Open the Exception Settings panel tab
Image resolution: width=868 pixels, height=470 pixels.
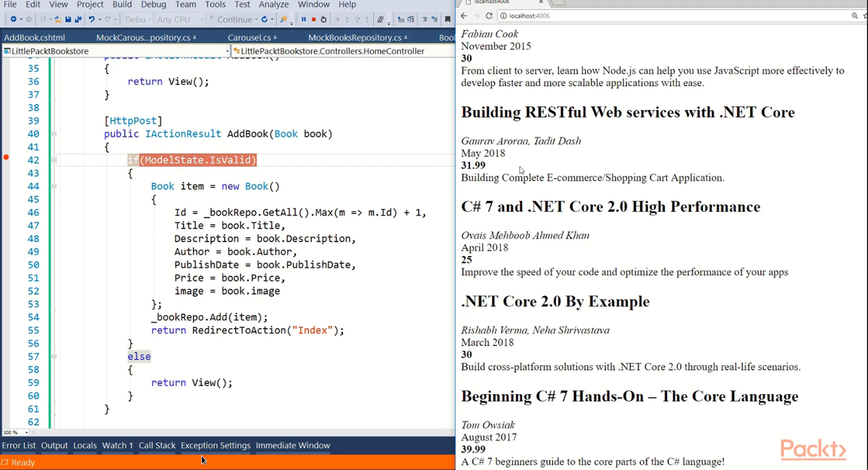coord(216,445)
